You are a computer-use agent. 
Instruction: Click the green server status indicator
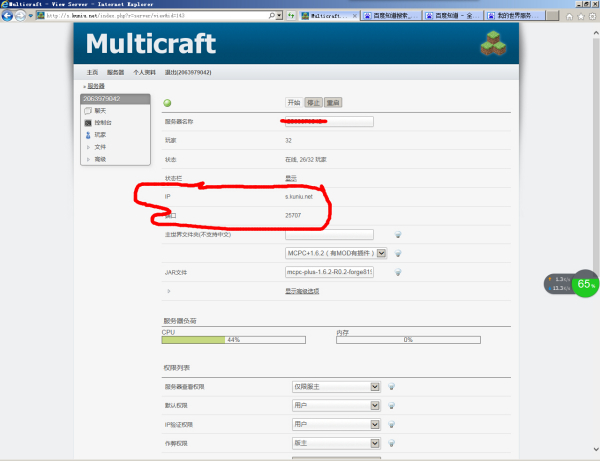tap(167, 103)
